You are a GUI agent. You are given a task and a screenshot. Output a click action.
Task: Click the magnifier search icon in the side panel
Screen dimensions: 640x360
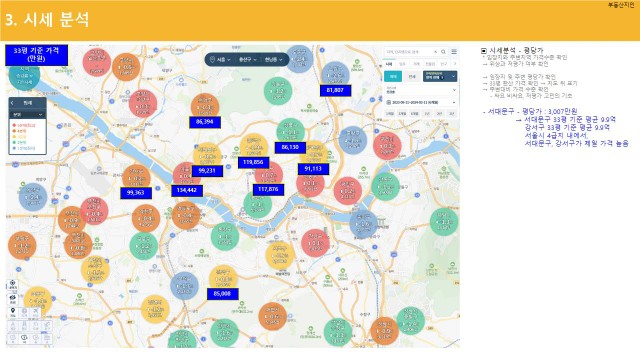[443, 52]
